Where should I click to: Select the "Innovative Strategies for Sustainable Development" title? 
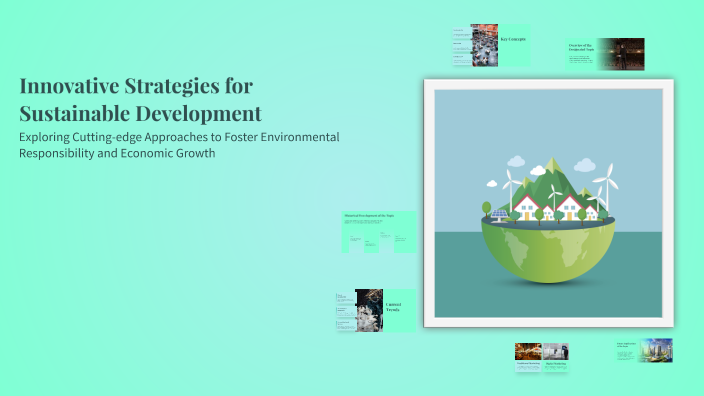click(140, 99)
